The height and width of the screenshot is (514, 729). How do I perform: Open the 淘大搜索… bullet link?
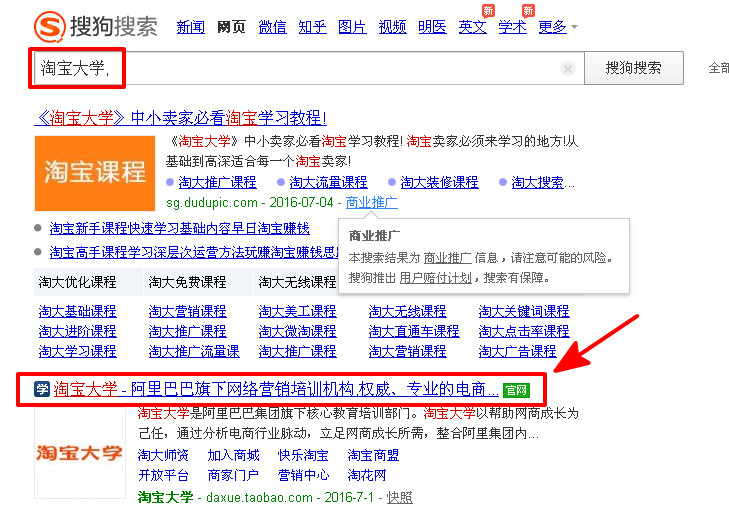tap(543, 182)
